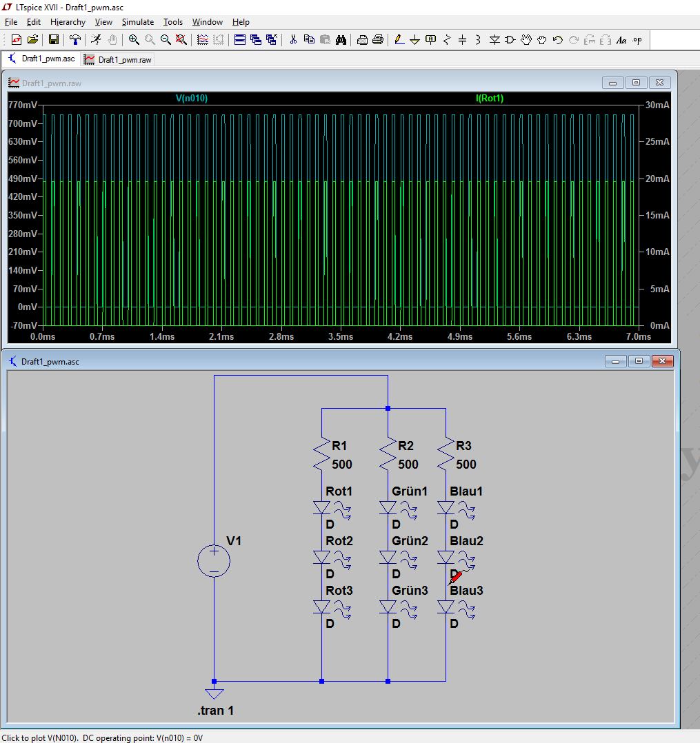700x743 pixels.
Task: Select the Drag closed-hand tool
Action: 542,40
